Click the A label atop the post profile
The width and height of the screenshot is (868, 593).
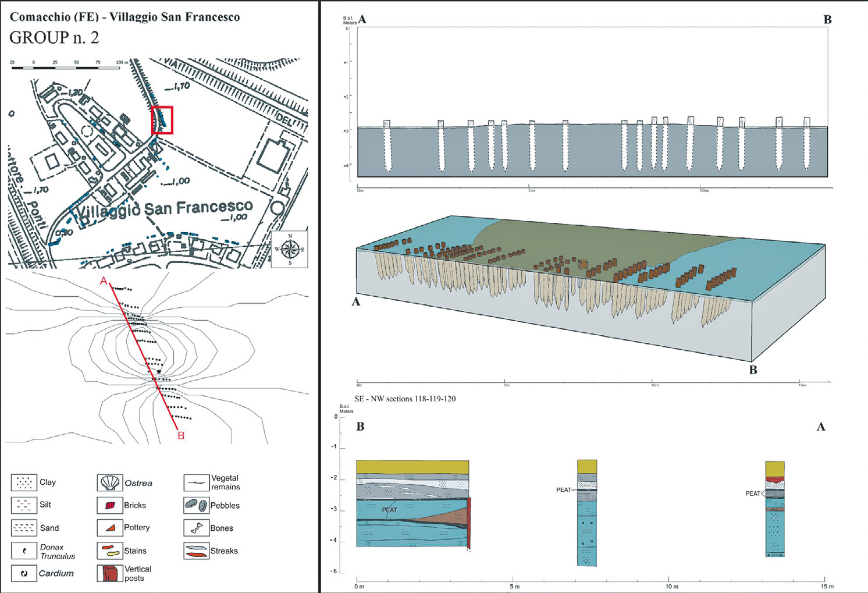[362, 19]
